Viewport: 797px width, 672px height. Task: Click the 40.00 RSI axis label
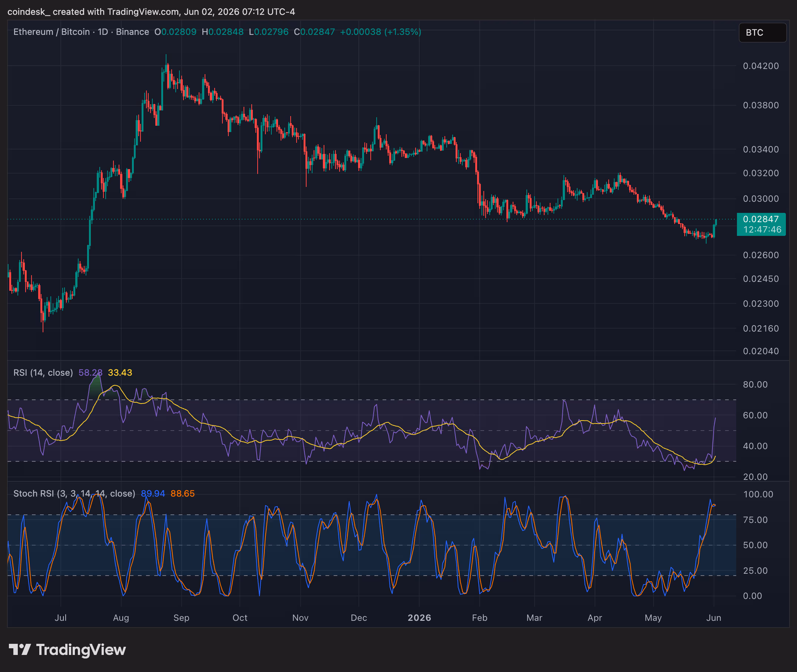(755, 446)
